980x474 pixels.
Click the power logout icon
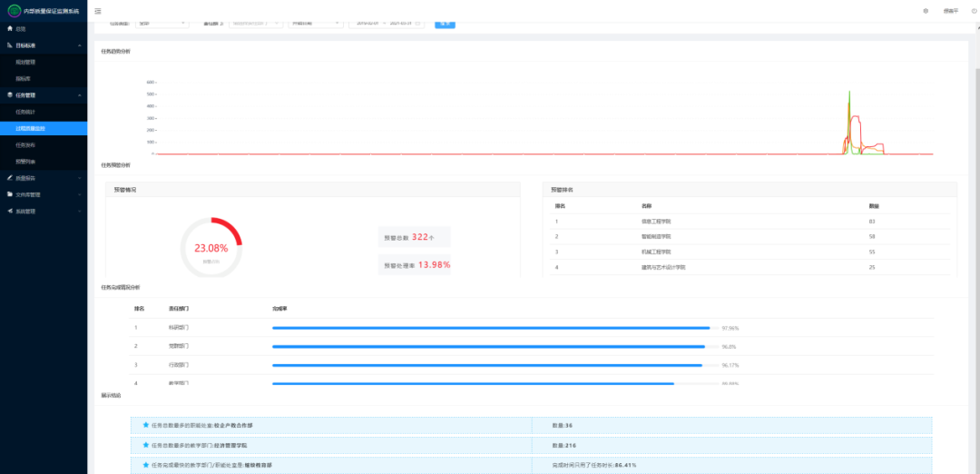972,11
